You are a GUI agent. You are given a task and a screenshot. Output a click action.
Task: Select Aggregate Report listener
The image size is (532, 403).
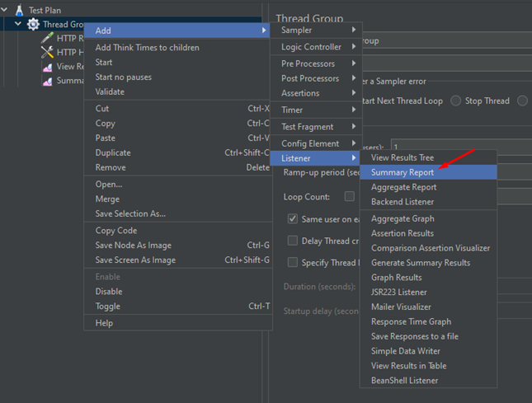pyautogui.click(x=403, y=187)
